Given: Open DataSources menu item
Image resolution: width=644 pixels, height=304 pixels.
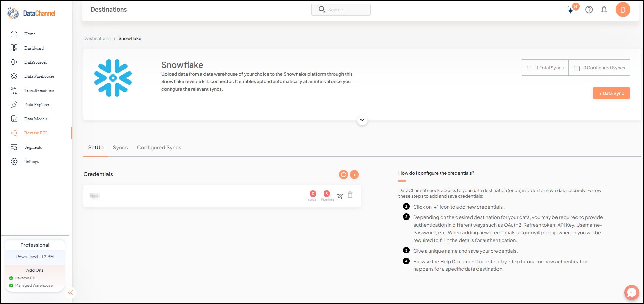Looking at the screenshot, I should pyautogui.click(x=36, y=62).
